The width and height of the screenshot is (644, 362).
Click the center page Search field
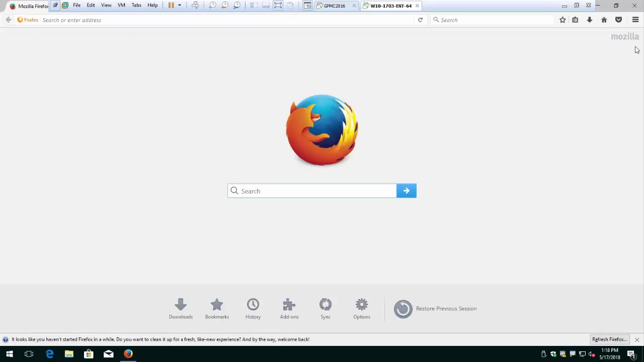point(312,191)
